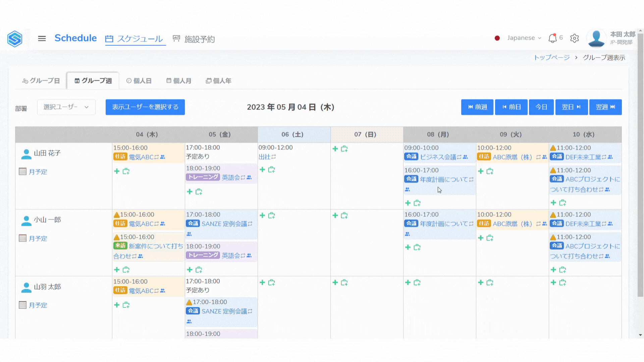Switch to the 個人月 tab

click(x=179, y=81)
